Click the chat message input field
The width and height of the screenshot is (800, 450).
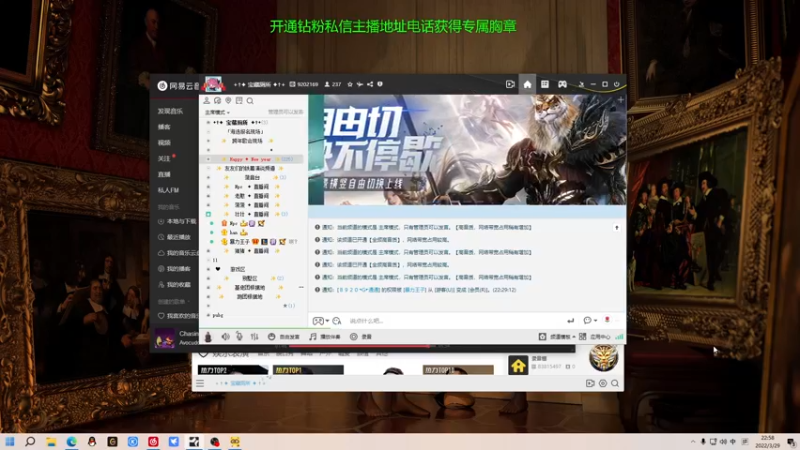coord(454,321)
